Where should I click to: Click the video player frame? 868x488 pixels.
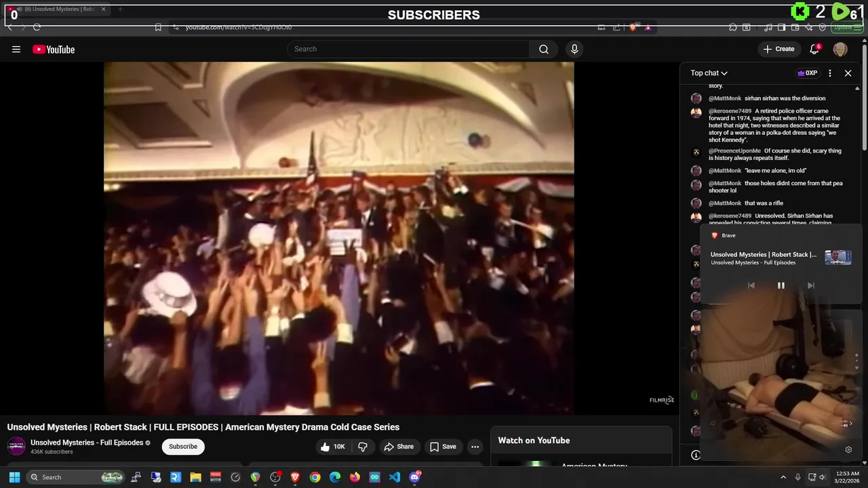338,238
